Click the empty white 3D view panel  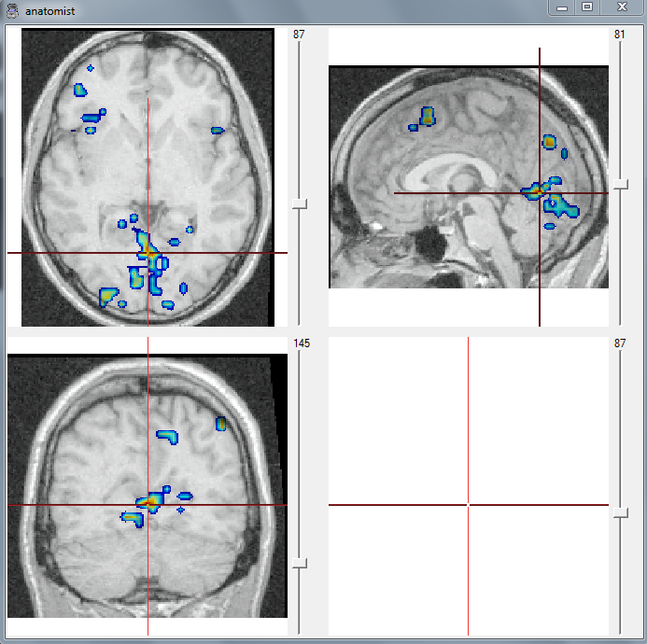click(x=469, y=486)
